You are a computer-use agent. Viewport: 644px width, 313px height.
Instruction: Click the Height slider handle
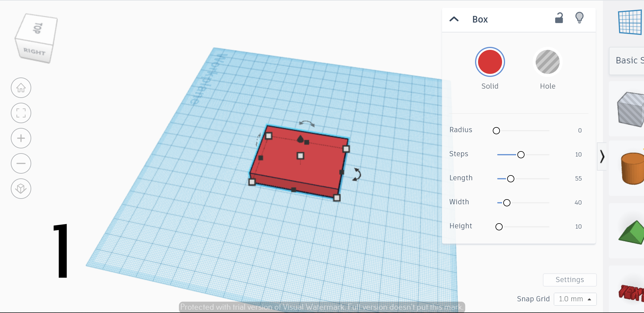click(499, 227)
